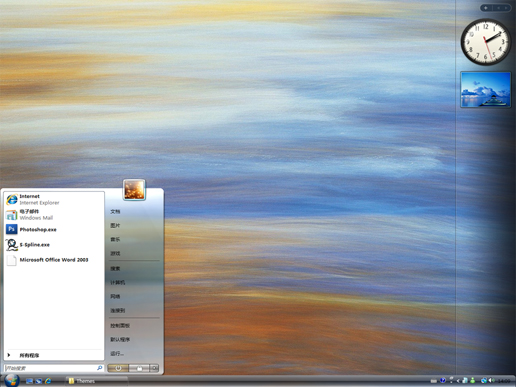Choose 运行... (Run) command

point(117,354)
